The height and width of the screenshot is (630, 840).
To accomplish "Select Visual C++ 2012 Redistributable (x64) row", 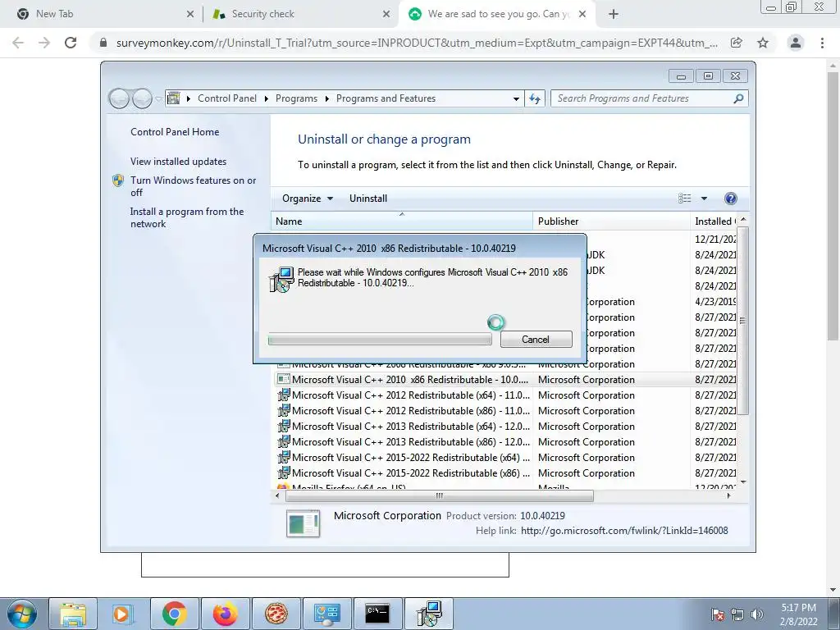I will click(x=504, y=395).
